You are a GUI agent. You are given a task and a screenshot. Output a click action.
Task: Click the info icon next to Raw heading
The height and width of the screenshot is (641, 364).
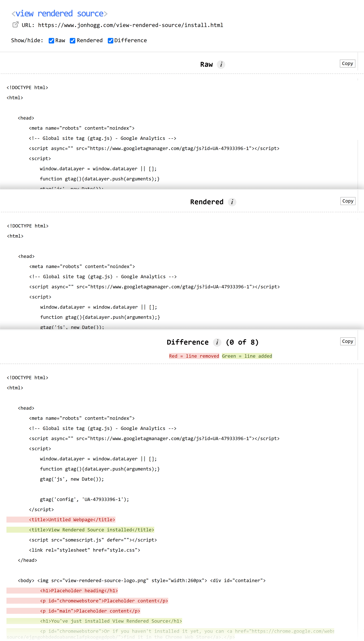point(221,65)
